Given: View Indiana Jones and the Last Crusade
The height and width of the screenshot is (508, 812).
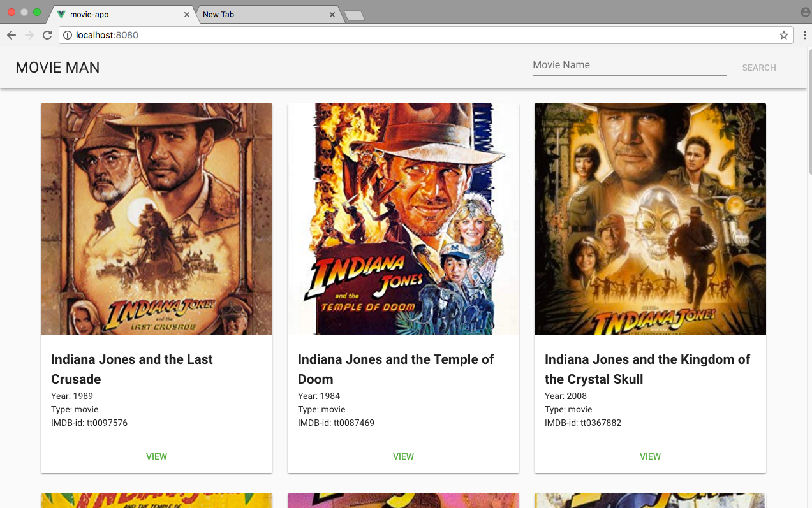Looking at the screenshot, I should coord(156,456).
